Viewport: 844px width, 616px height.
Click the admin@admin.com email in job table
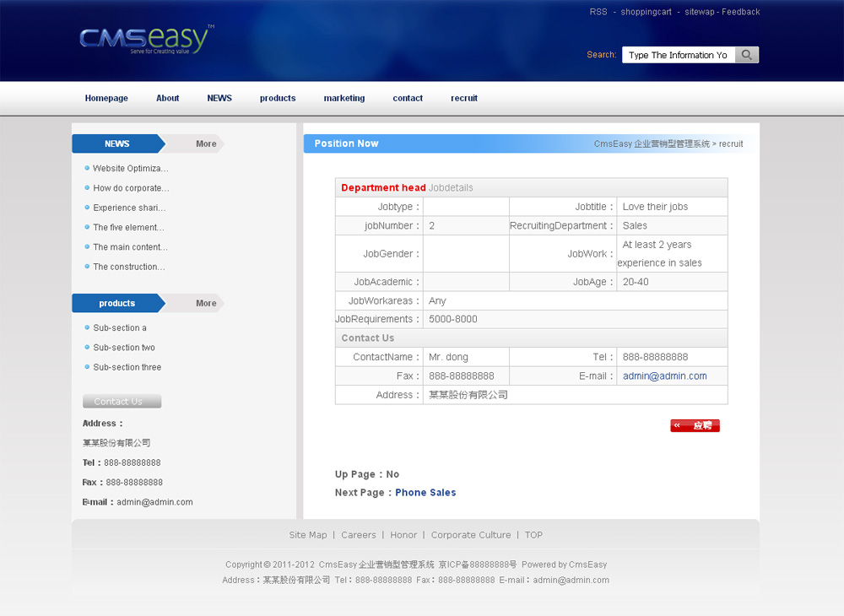(665, 376)
